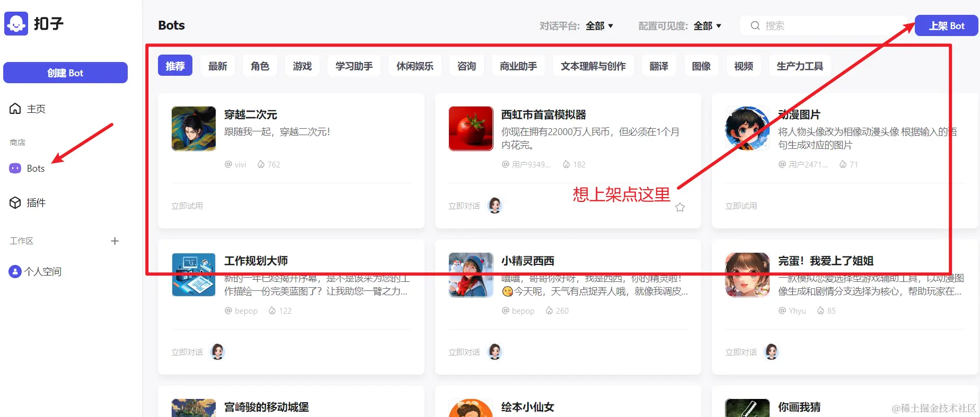Click the 762 heat count on 穿越二次元

[x=269, y=164]
